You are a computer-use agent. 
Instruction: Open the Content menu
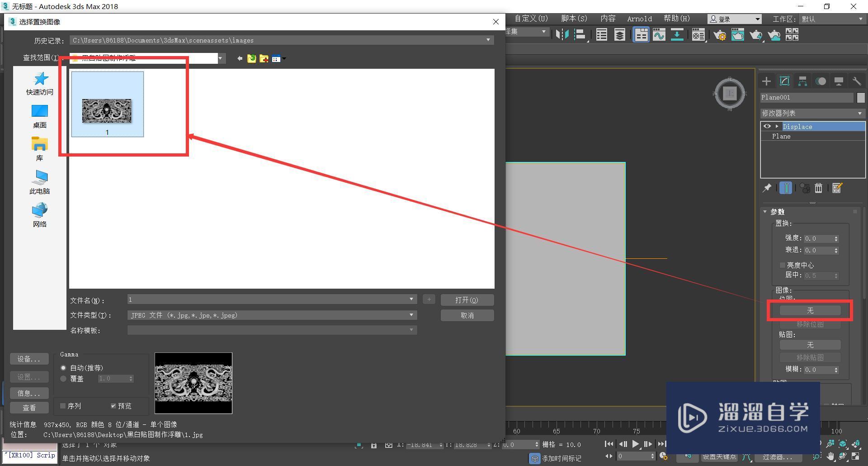[x=608, y=19]
